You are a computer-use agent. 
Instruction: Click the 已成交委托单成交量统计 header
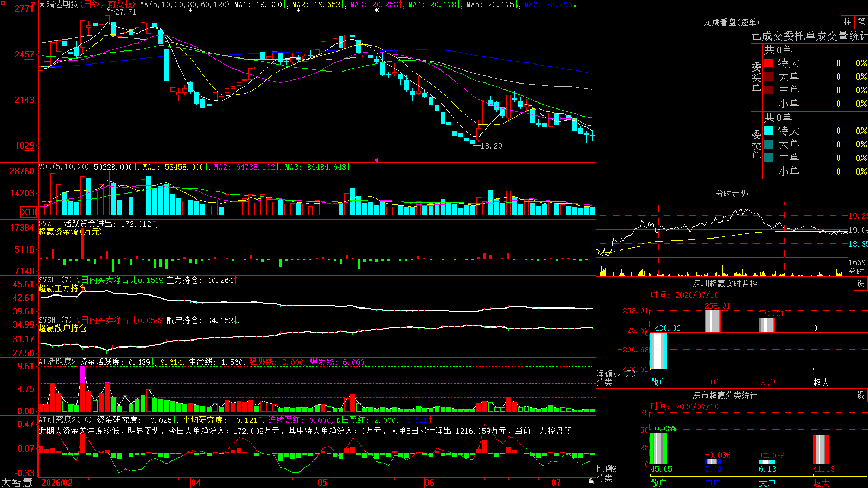click(809, 36)
